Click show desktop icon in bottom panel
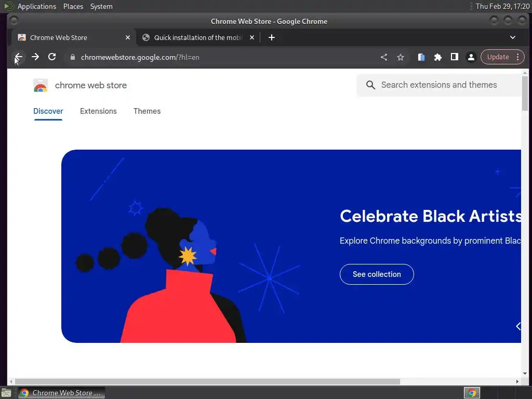Viewport: 532px width, 399px height. click(6, 393)
